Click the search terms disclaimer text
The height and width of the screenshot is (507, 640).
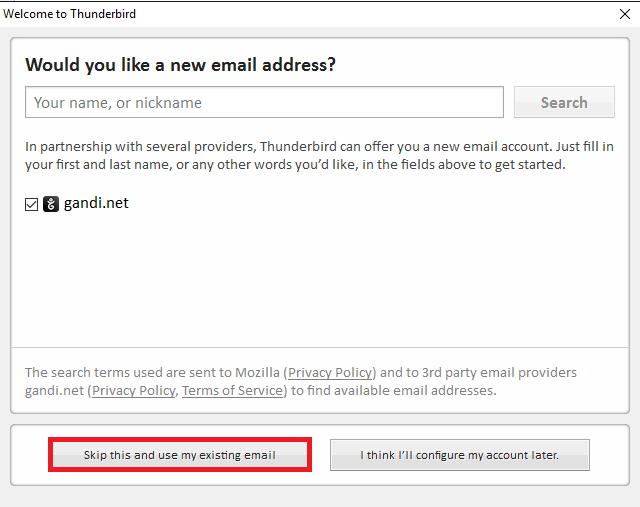[301, 381]
